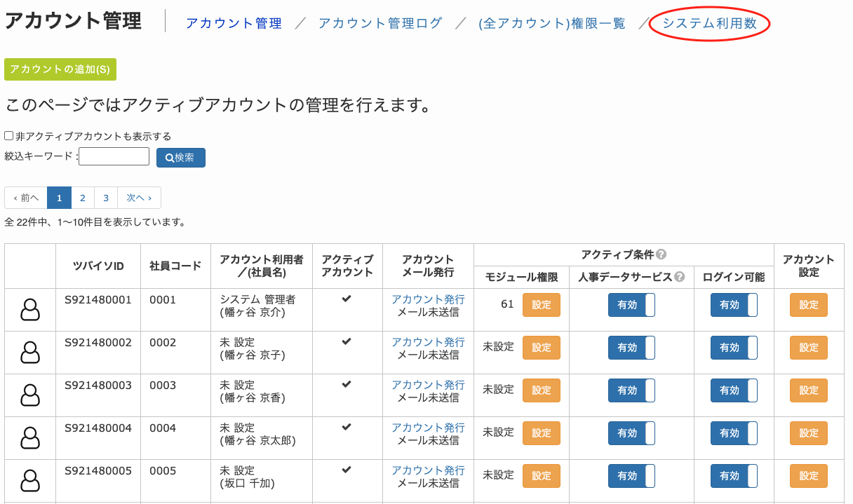
Task: Click the 絞込キーワード input field
Action: click(x=114, y=156)
